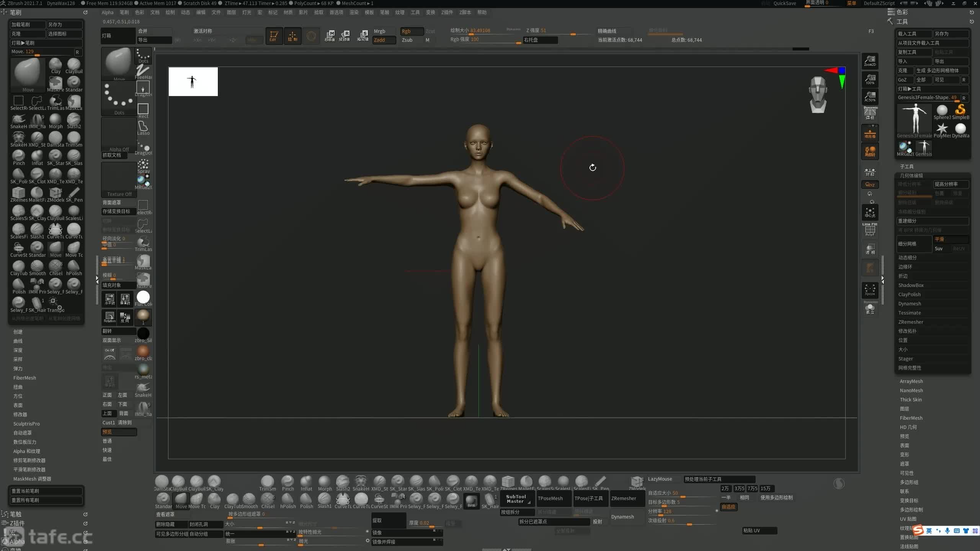980x551 pixels.
Task: Select the Rotate axis (旋转轴) icon
Action: coord(345,36)
